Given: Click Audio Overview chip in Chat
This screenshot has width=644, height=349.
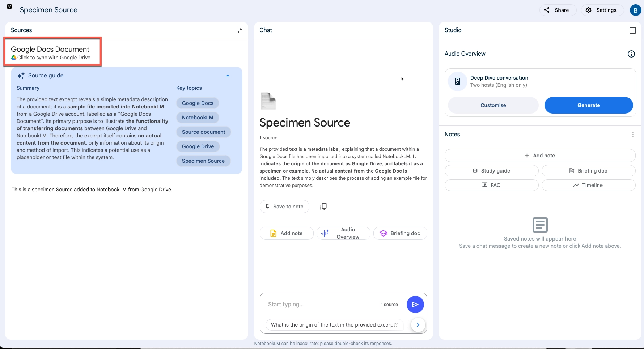Looking at the screenshot, I should (x=343, y=233).
